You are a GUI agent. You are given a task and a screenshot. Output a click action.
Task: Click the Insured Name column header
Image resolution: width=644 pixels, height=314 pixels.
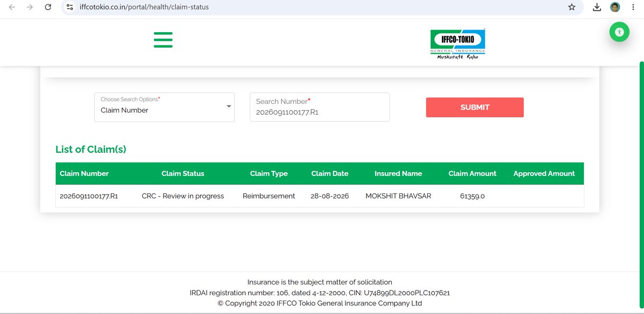tap(398, 174)
